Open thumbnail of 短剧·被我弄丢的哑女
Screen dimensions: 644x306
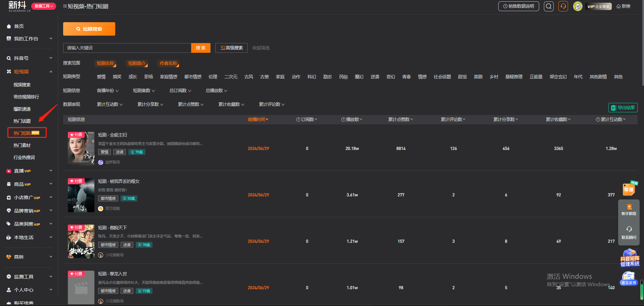coord(81,195)
